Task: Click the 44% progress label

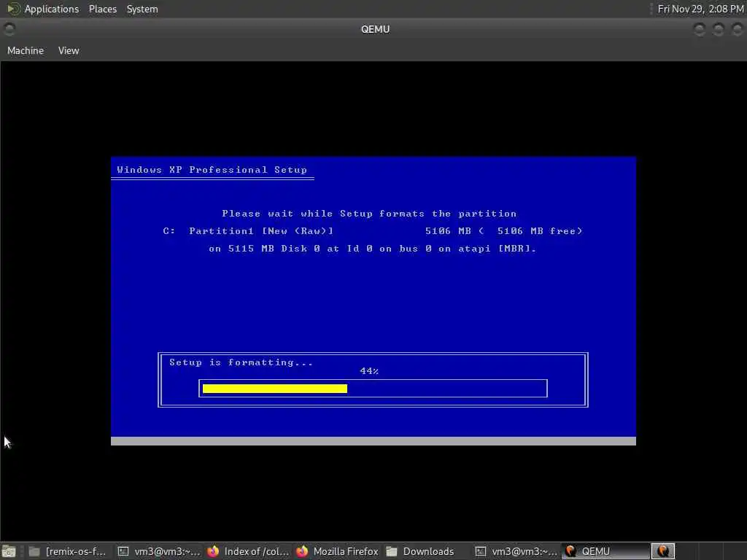Action: tap(369, 371)
